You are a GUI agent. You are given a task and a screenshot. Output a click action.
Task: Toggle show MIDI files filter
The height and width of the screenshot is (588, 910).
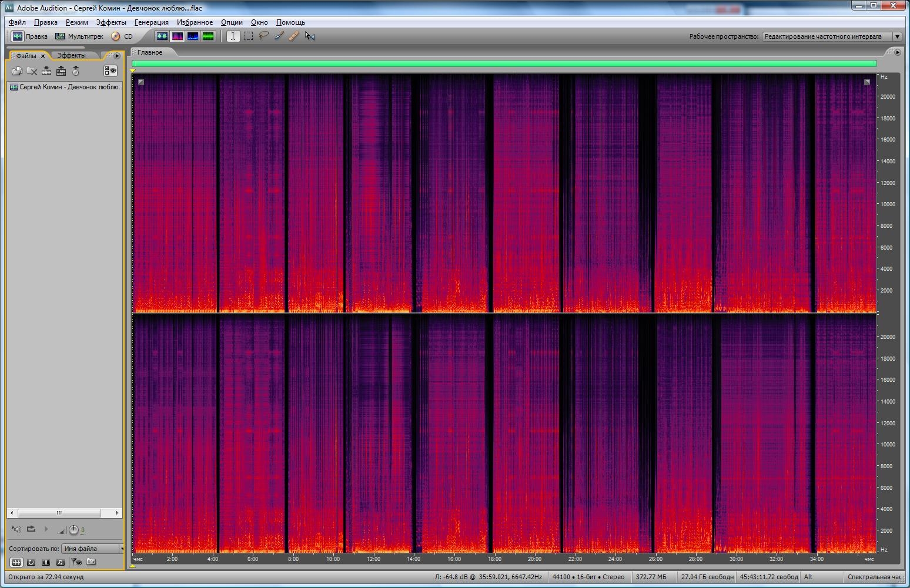[x=60, y=562]
